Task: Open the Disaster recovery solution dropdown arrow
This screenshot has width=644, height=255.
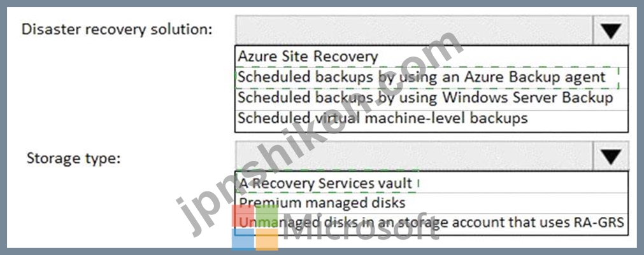Action: pyautogui.click(x=611, y=31)
